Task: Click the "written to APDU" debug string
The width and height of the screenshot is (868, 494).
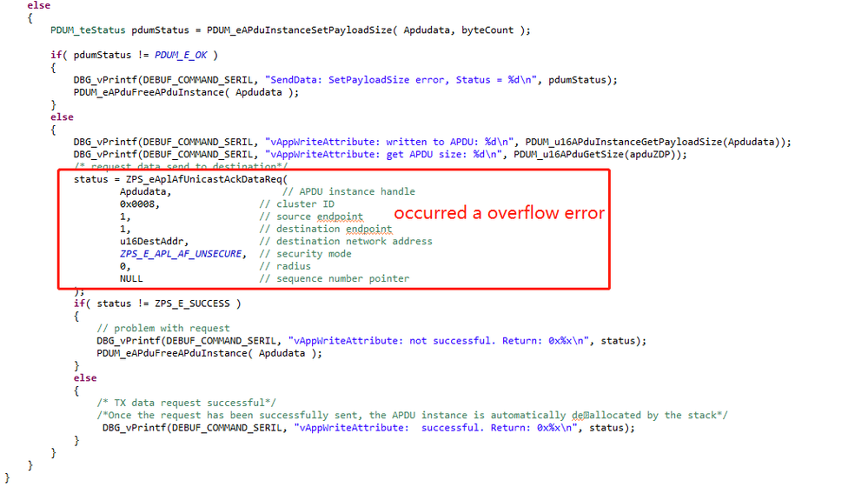Action: (389, 142)
